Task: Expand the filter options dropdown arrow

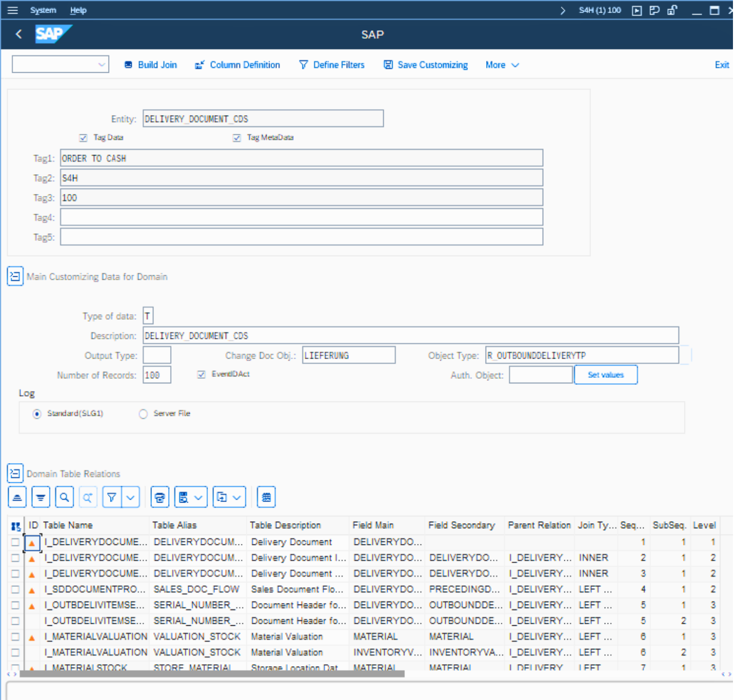Action: tap(131, 497)
